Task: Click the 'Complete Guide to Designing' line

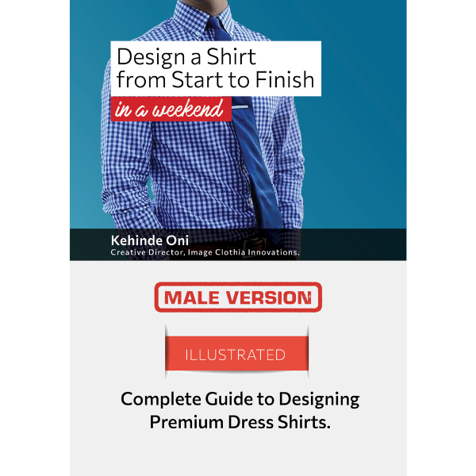Action: pos(240,399)
